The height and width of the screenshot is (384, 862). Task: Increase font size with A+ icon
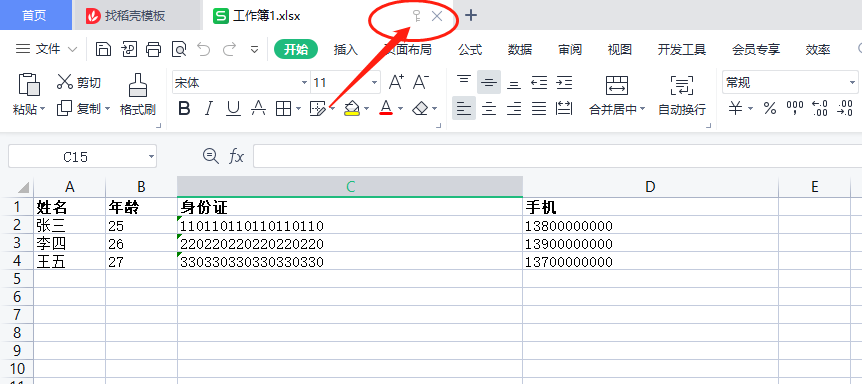pos(396,82)
